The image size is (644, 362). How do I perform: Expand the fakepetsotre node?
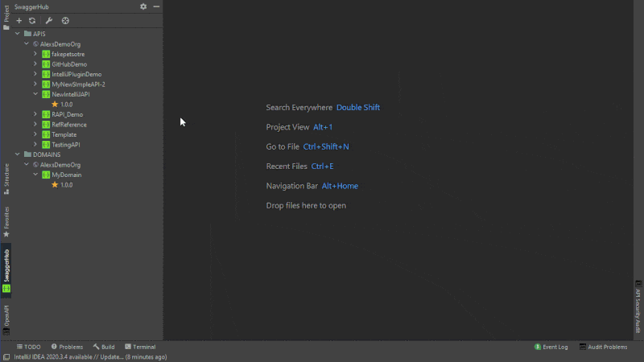[35, 54]
